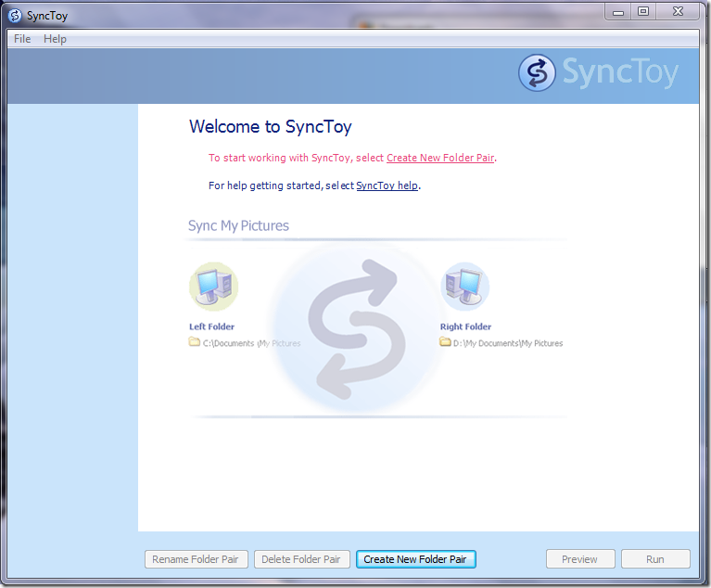Open the Help menu

pyautogui.click(x=55, y=39)
